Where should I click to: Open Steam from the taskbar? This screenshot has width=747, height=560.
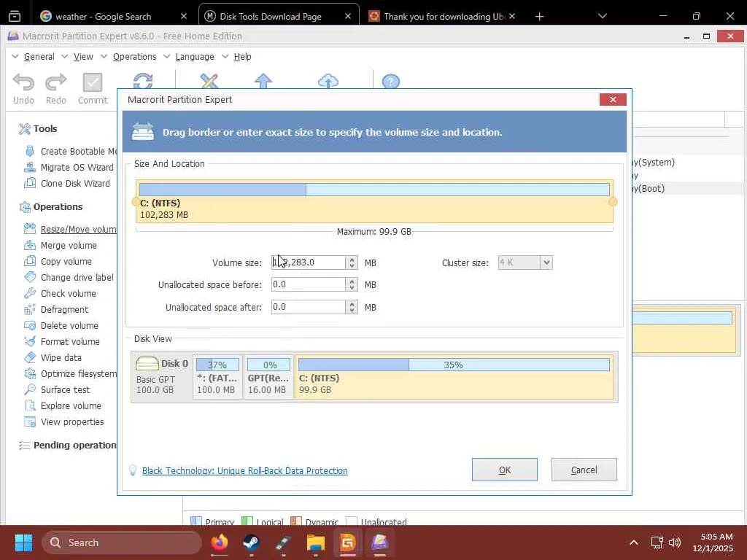point(251,542)
